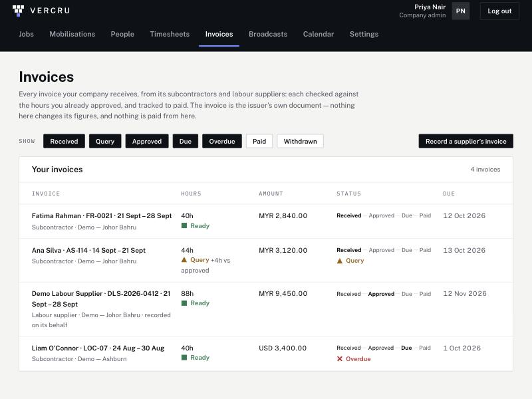The height and width of the screenshot is (399, 532).
Task: Click the USD 3,400.00 amount
Action: pos(283,348)
